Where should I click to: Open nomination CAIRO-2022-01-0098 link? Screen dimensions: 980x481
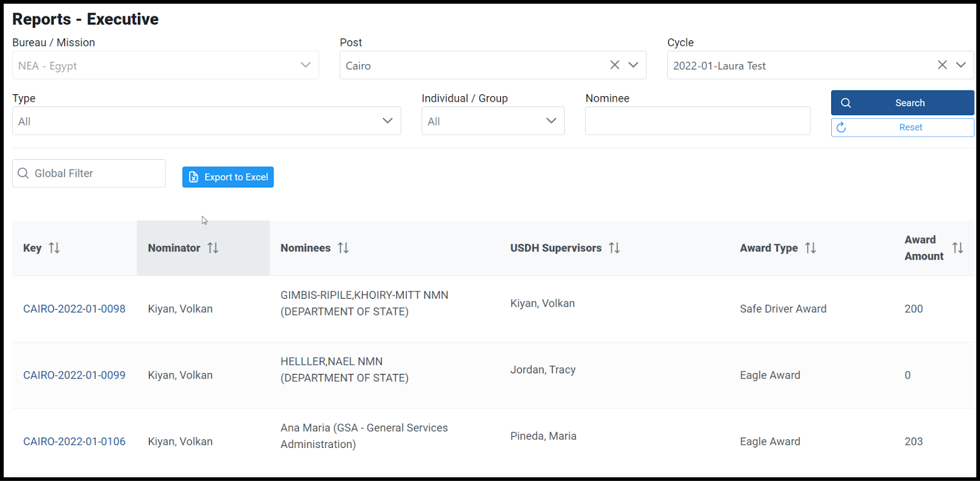pyautogui.click(x=74, y=309)
